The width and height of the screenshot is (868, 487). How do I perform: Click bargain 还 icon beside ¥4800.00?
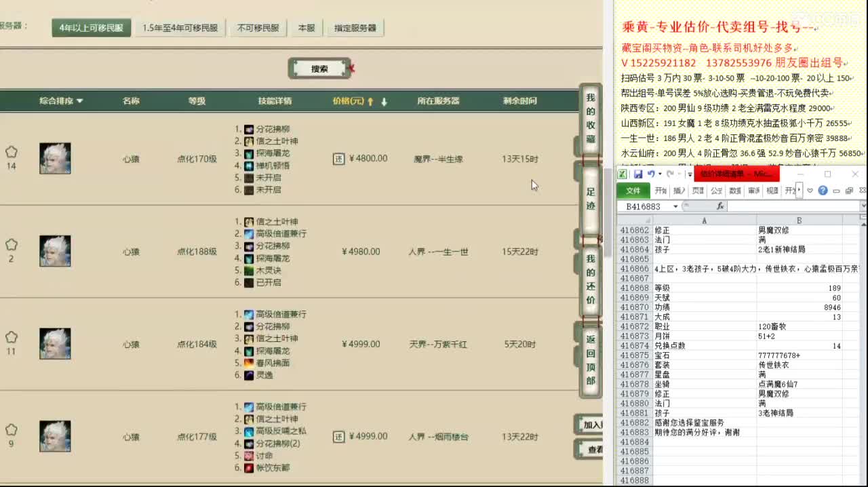(x=339, y=159)
